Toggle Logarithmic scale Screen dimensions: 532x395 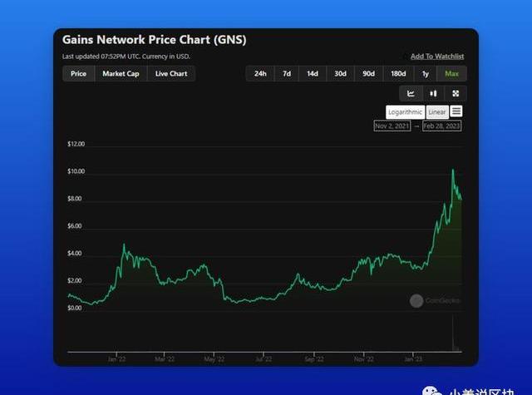tap(406, 112)
